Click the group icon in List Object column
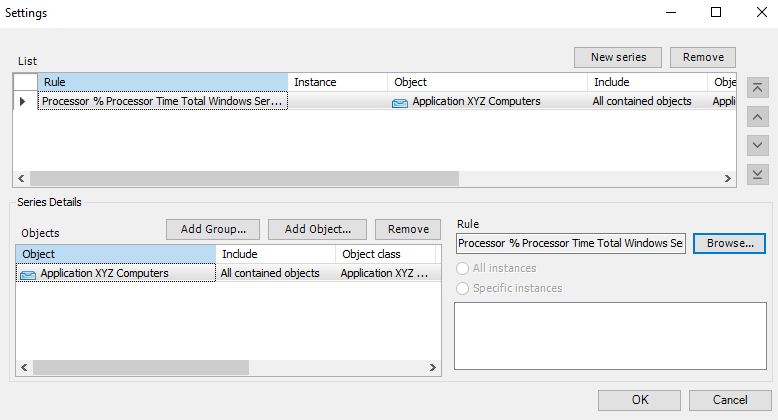The width and height of the screenshot is (778, 420). 400,103
